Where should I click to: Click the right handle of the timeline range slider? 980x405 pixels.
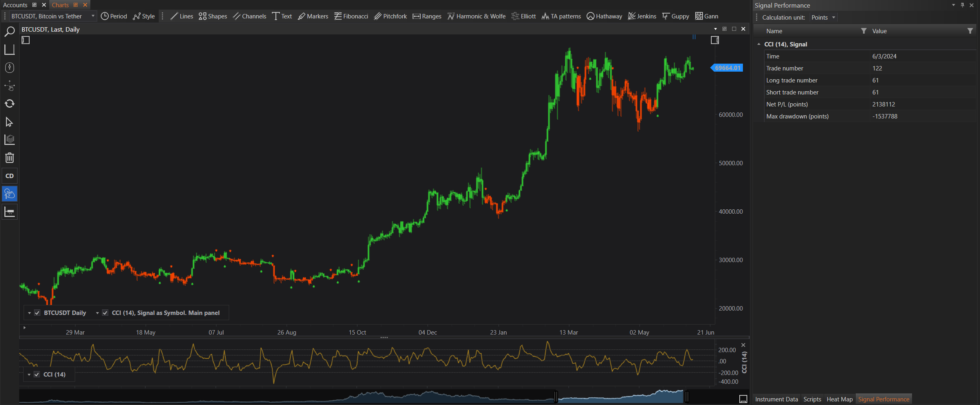[687, 397]
